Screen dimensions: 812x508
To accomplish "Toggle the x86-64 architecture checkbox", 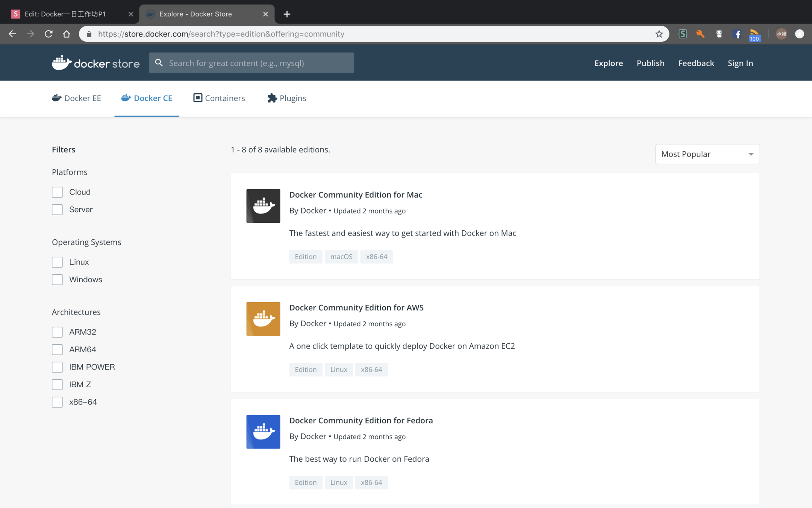I will (x=57, y=402).
